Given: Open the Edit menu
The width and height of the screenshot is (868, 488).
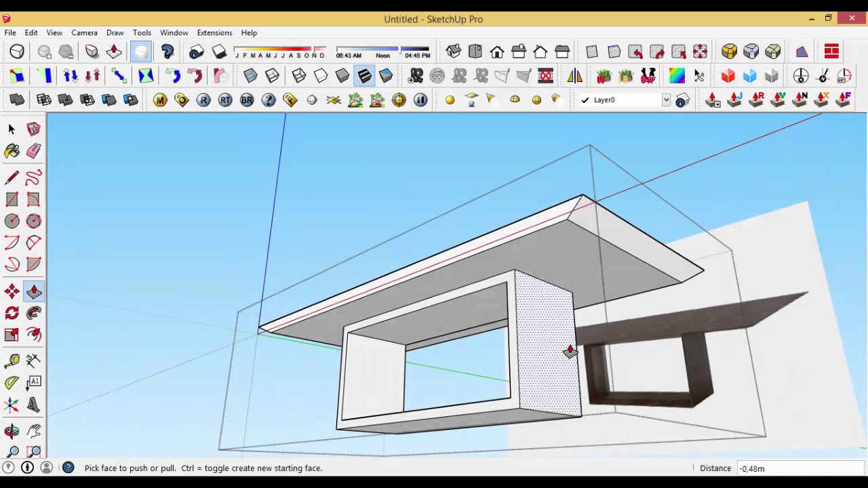Looking at the screenshot, I should pos(31,33).
